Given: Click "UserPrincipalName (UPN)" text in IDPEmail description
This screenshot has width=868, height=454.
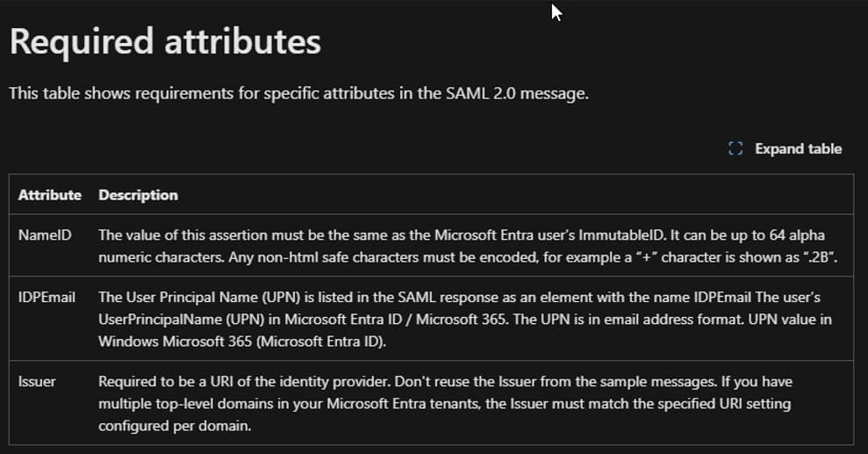Looking at the screenshot, I should [182, 318].
